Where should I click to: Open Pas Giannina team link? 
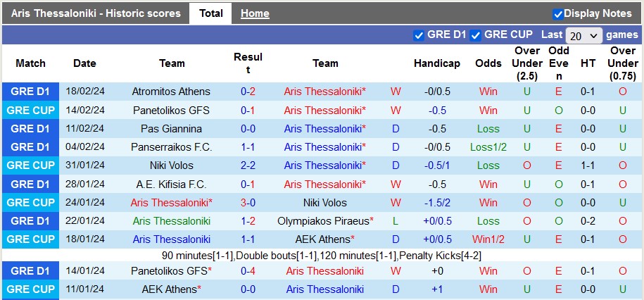pyautogui.click(x=171, y=129)
